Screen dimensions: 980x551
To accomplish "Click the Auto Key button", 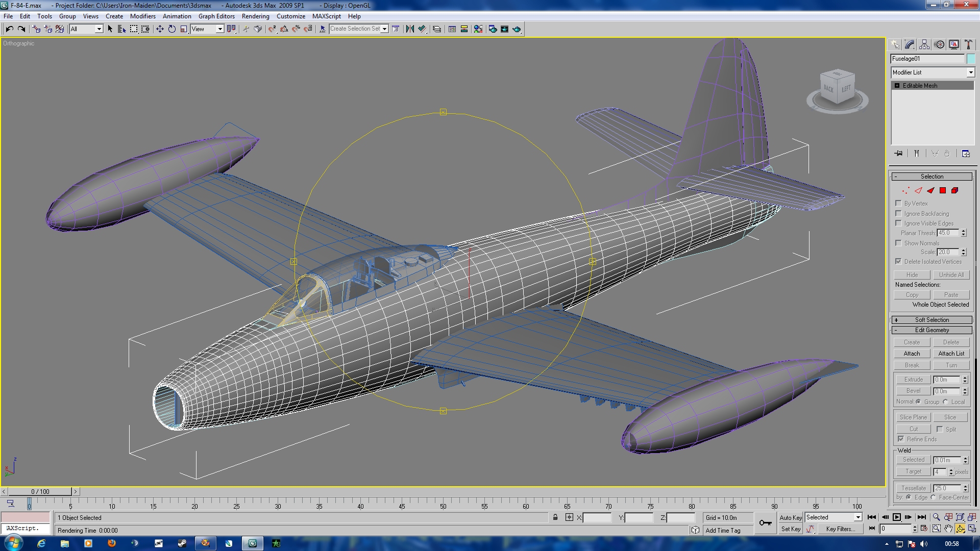I will (x=791, y=517).
